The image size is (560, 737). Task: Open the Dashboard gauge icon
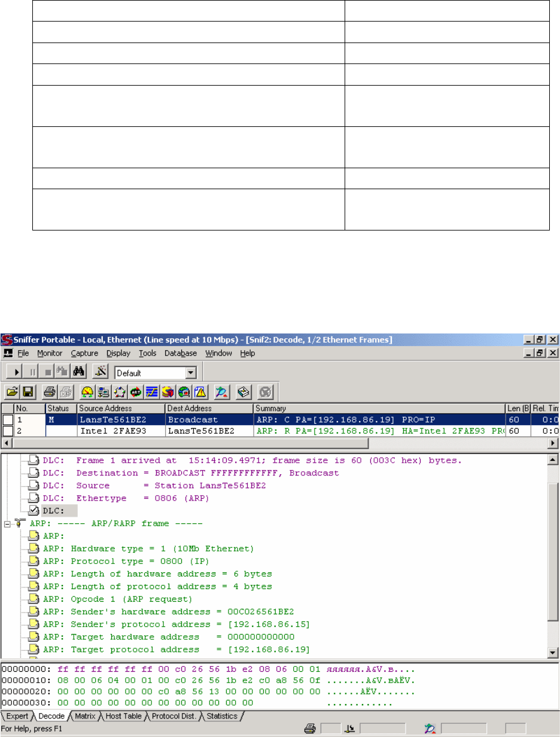(x=87, y=392)
